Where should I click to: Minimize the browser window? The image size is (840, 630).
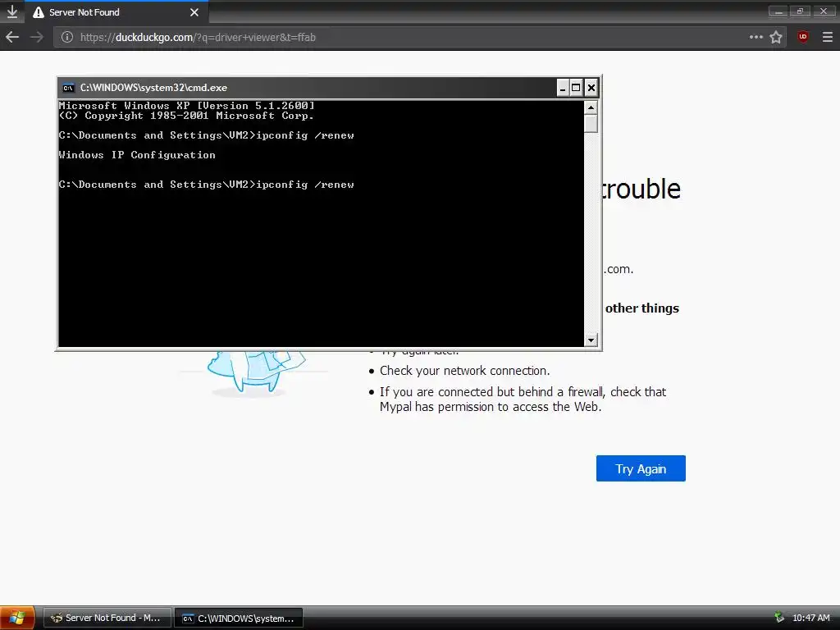(x=778, y=11)
